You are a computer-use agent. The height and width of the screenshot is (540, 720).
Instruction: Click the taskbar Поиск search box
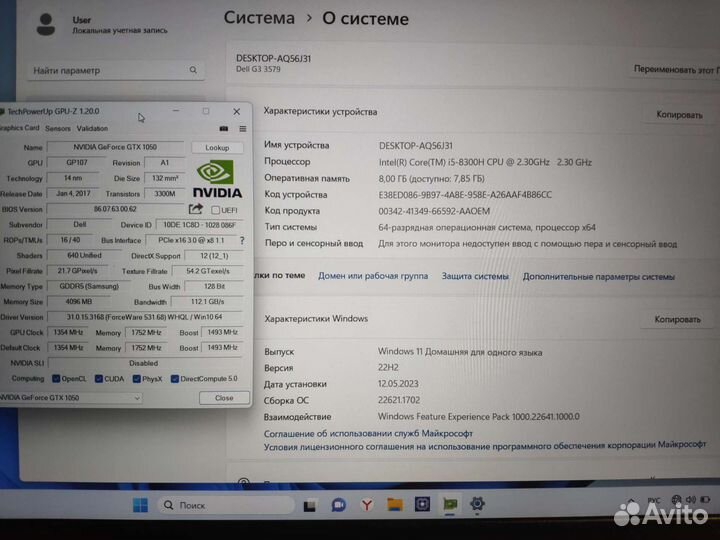point(226,505)
